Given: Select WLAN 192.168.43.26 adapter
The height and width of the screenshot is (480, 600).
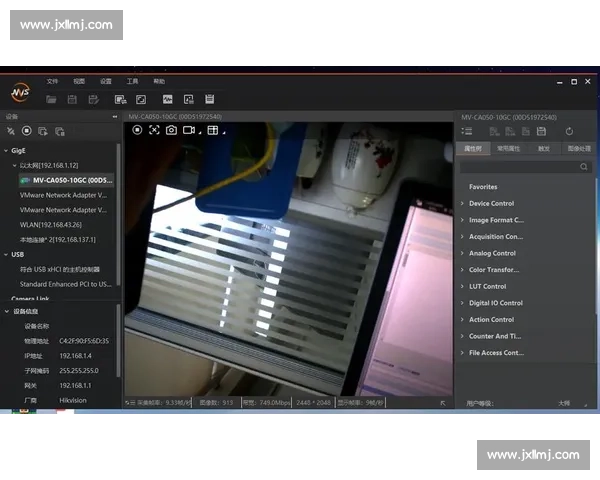Looking at the screenshot, I should 51,225.
